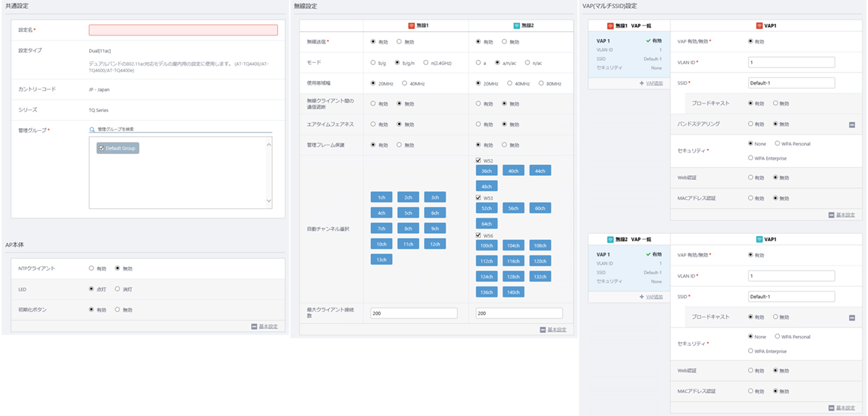This screenshot has width=868, height=416.
Task: Click the red 無線1 header icon in 無線設定
Action: [x=411, y=25]
